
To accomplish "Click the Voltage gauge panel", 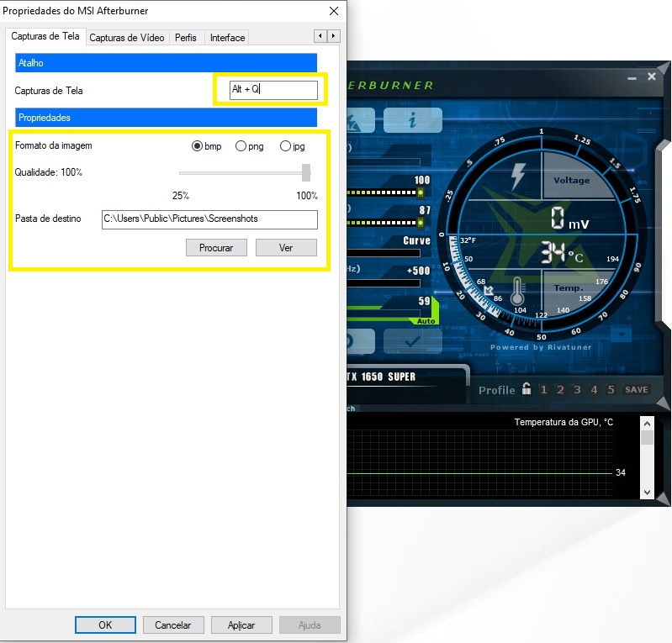I will click(572, 181).
